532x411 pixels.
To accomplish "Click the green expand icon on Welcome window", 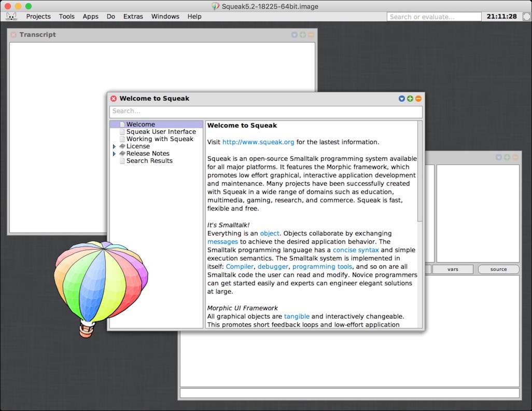I will (x=410, y=99).
